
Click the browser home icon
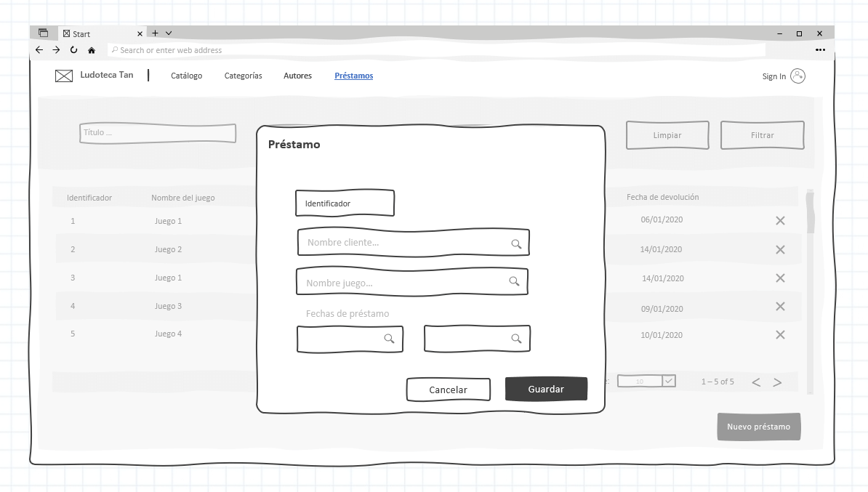[92, 50]
